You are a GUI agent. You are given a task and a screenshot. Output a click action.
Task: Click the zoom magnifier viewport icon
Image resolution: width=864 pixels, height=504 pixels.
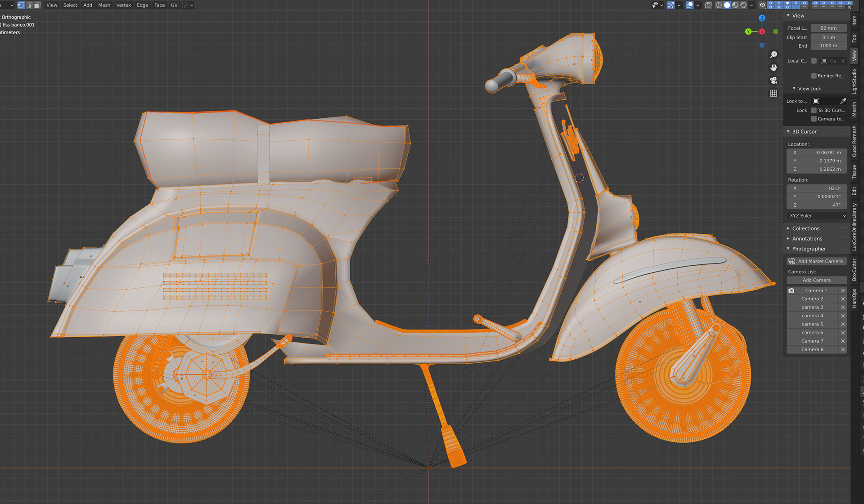click(x=774, y=54)
